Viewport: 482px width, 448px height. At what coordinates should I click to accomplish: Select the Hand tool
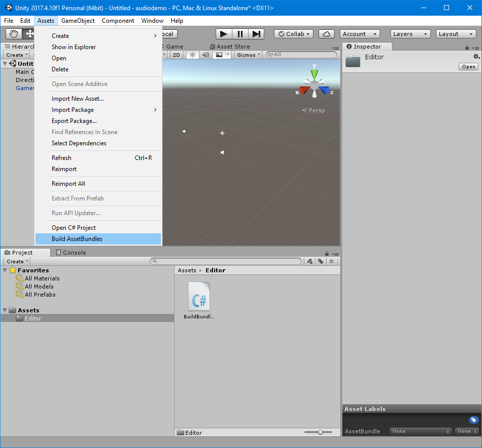pyautogui.click(x=14, y=34)
